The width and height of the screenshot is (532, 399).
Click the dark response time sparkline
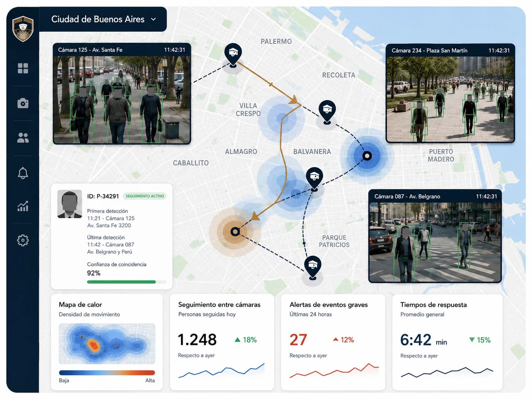447,372
